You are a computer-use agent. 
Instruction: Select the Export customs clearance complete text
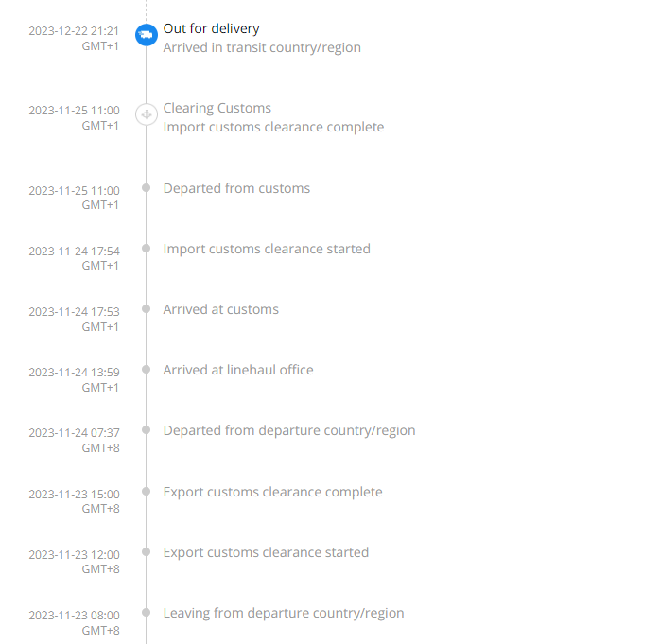click(x=272, y=492)
